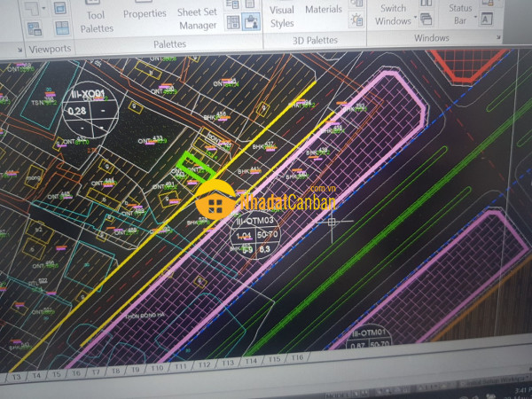The height and width of the screenshot is (399, 532).
Task: Expand the Viewports panel title
Action: coord(48,49)
